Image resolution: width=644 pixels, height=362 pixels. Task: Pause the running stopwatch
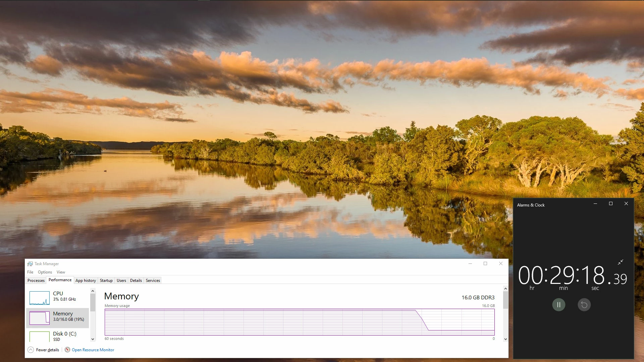tap(558, 305)
